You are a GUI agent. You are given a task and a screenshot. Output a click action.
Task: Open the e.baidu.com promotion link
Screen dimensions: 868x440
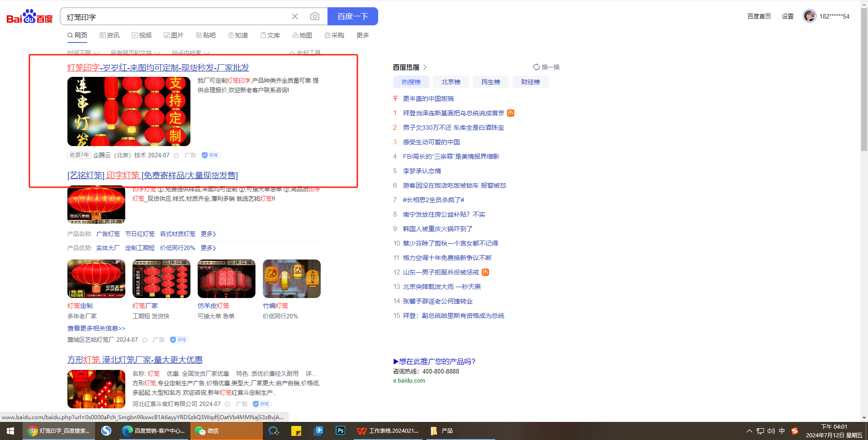(409, 381)
